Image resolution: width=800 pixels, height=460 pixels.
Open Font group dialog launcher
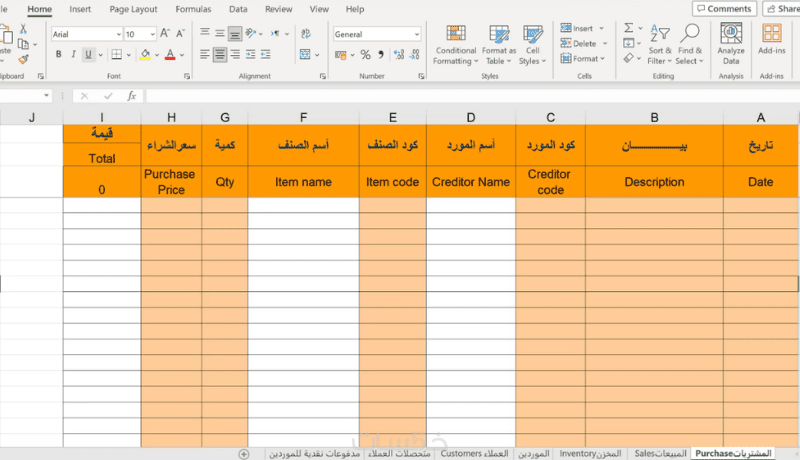coord(187,76)
